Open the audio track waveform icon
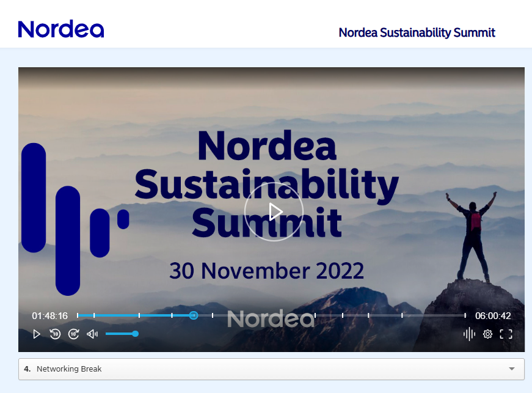532x393 pixels. pyautogui.click(x=469, y=334)
